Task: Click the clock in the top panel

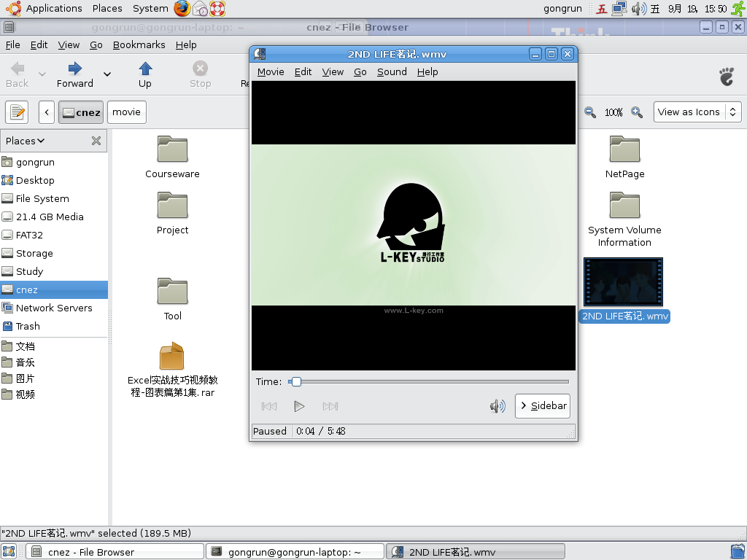Action: [x=689, y=9]
